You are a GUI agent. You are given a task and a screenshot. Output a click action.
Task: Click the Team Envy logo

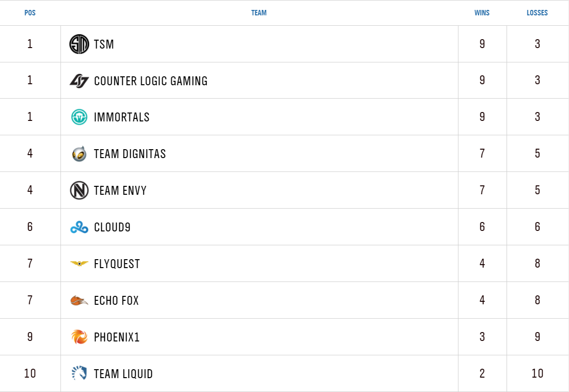pyautogui.click(x=79, y=190)
